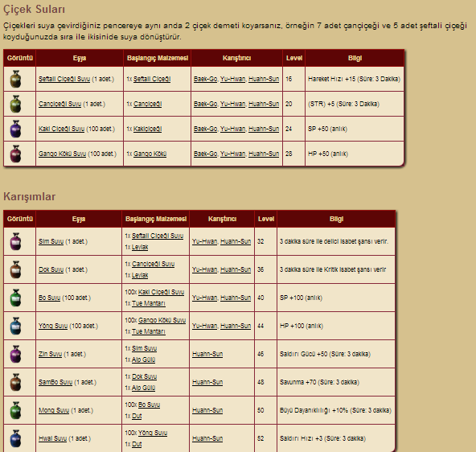Select the 'Büyü Dayanıklılığı +10%' info text
This screenshot has height=452, width=476.
pyautogui.click(x=314, y=410)
